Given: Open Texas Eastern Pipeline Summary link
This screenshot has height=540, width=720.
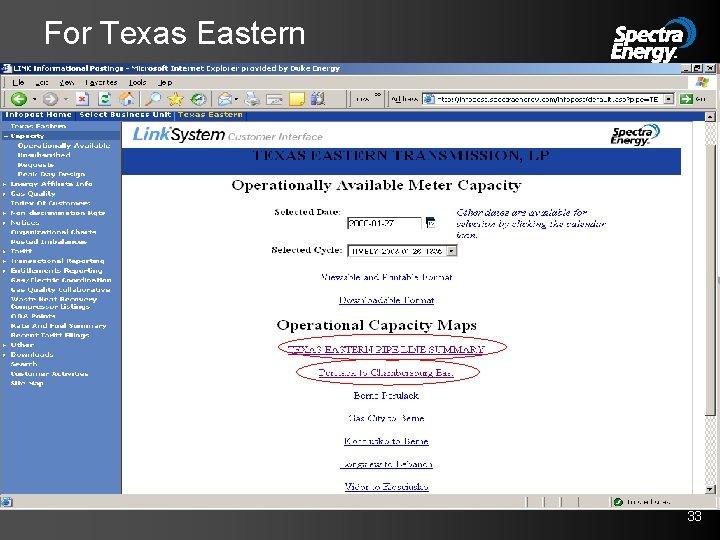Looking at the screenshot, I should pyautogui.click(x=386, y=349).
